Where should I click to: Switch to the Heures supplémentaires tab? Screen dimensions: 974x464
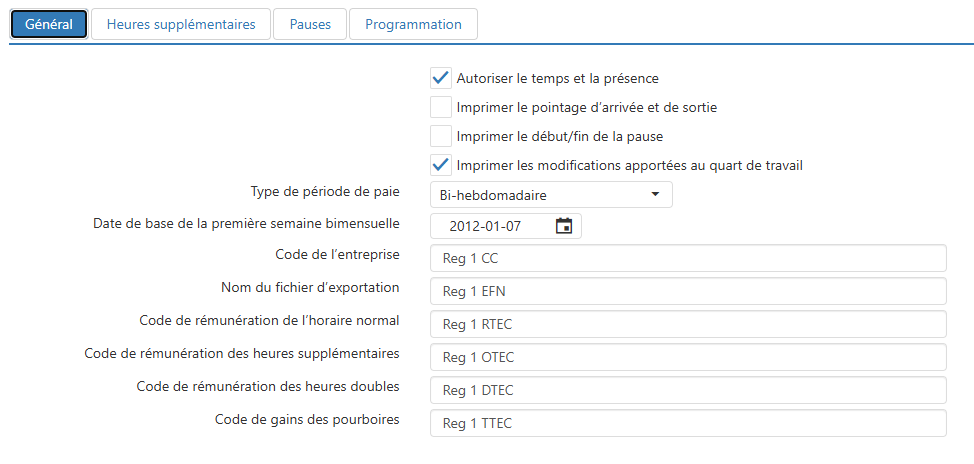[x=181, y=24]
